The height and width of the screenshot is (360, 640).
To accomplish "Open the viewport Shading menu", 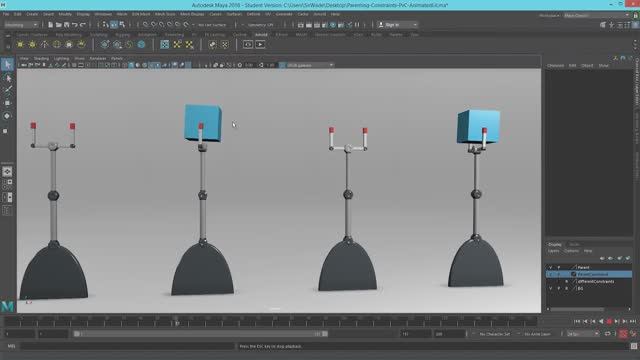I will click(41, 58).
